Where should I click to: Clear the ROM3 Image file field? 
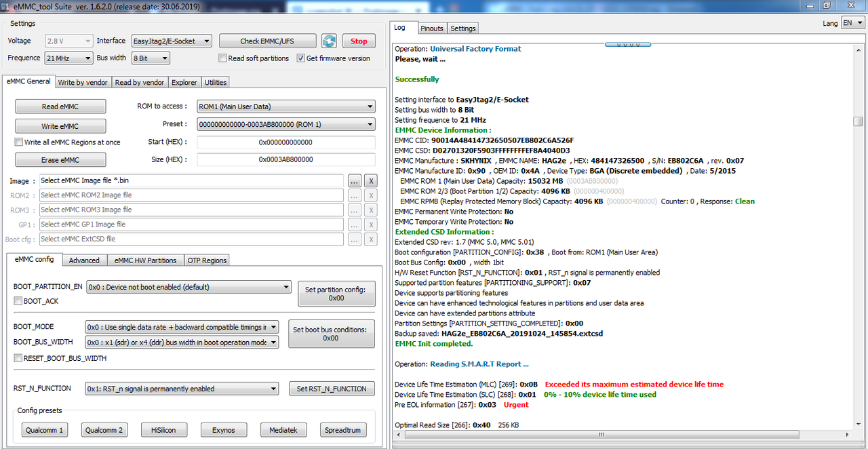371,210
